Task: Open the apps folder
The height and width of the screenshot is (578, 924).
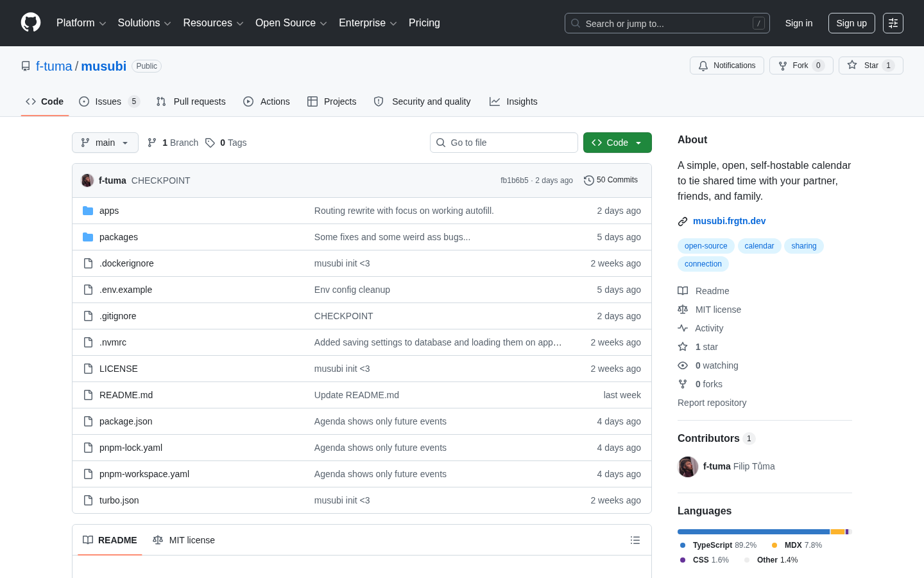Action: click(x=109, y=211)
